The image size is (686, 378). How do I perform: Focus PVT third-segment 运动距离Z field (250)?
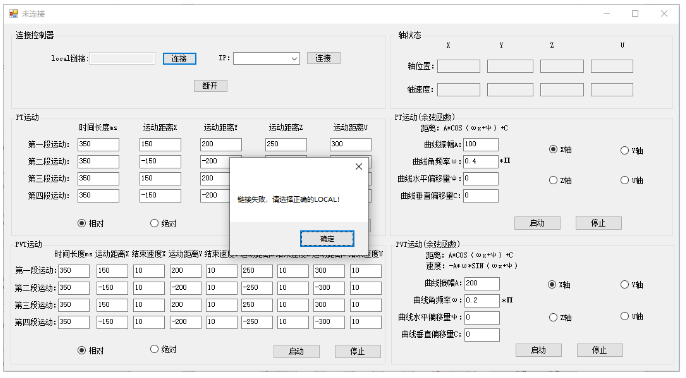(257, 305)
